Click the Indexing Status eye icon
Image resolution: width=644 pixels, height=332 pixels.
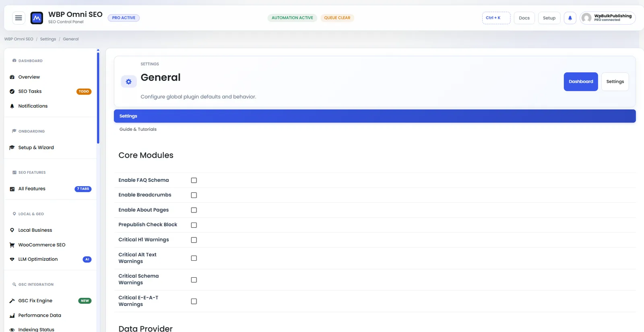point(12,330)
